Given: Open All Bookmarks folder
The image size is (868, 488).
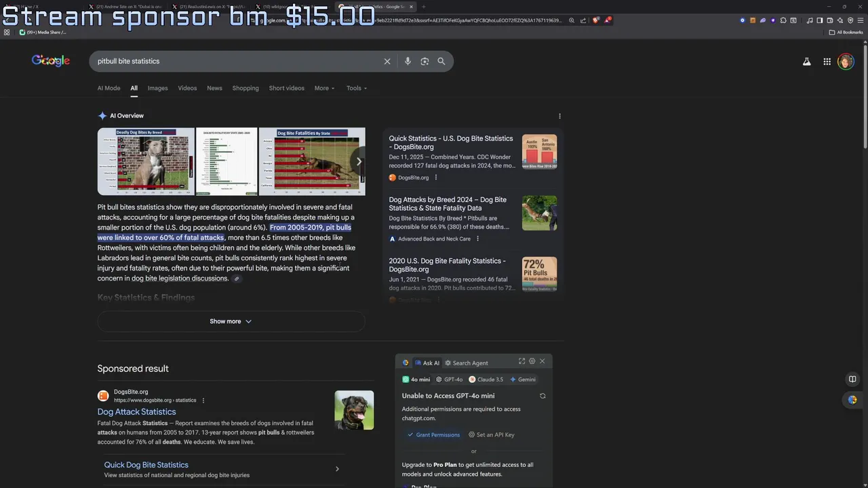Looking at the screenshot, I should (846, 32).
